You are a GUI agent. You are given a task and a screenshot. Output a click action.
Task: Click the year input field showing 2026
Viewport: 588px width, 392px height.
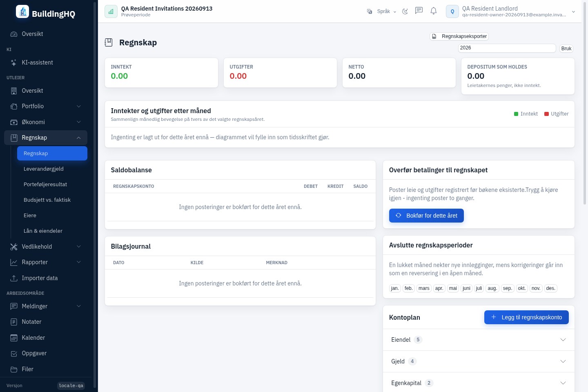507,48
